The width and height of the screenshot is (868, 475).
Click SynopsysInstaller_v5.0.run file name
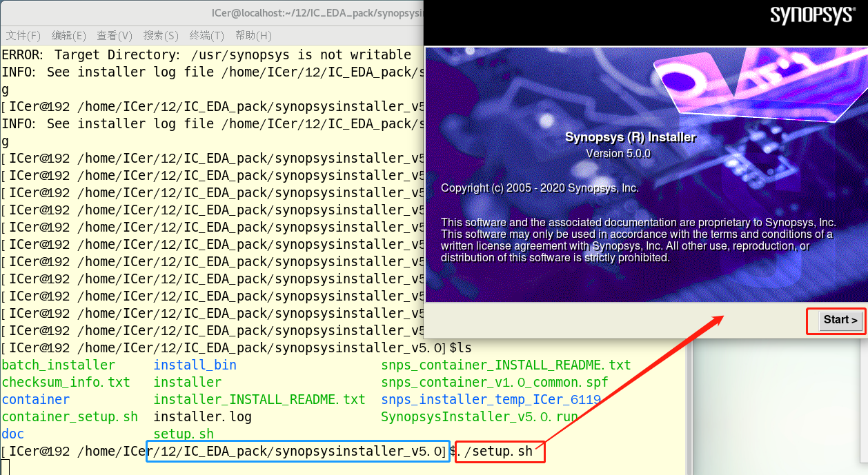click(x=480, y=416)
